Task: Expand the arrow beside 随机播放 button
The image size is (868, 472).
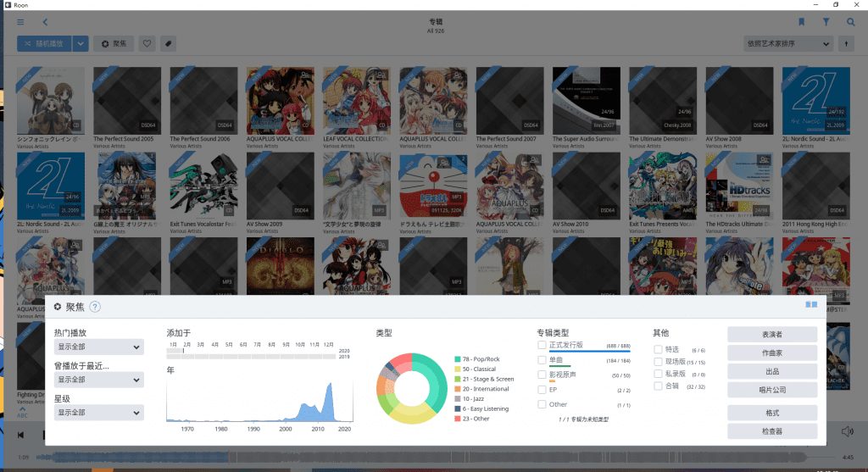Action: (81, 43)
